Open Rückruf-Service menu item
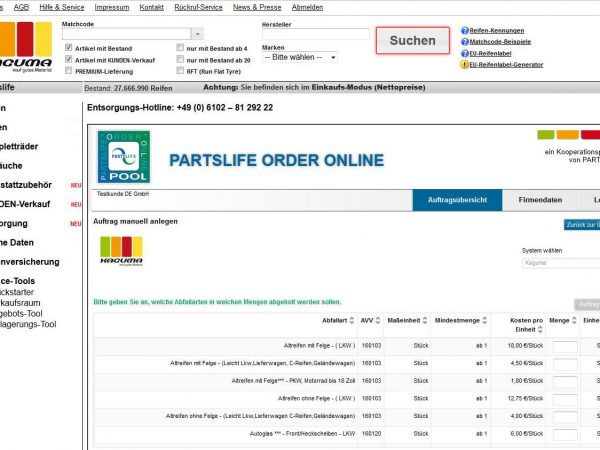This screenshot has height=450, width=600. point(198,7)
